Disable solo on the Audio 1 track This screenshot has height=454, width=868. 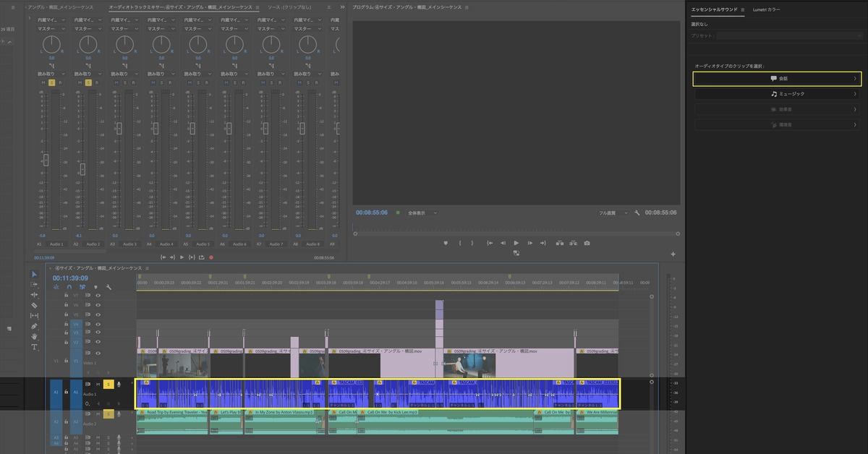pyautogui.click(x=109, y=385)
